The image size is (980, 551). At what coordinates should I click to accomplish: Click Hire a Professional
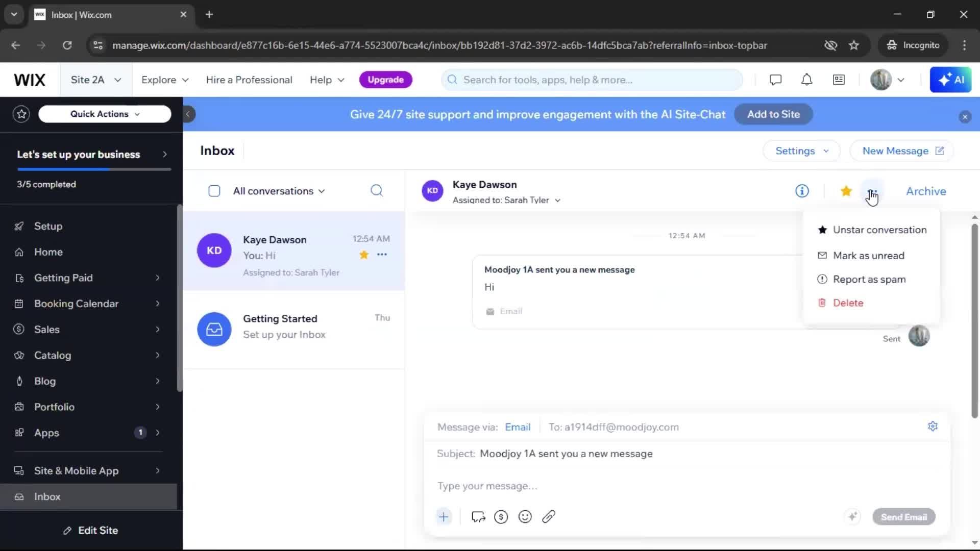click(249, 80)
